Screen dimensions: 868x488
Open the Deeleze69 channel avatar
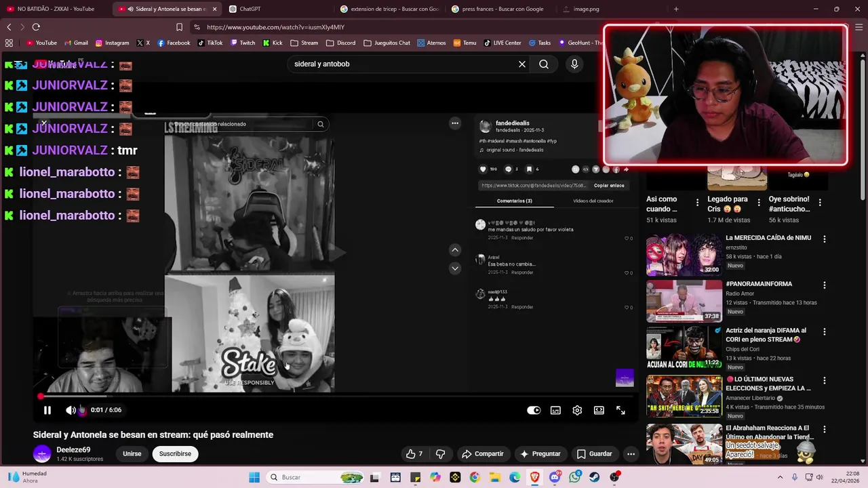pos(42,454)
